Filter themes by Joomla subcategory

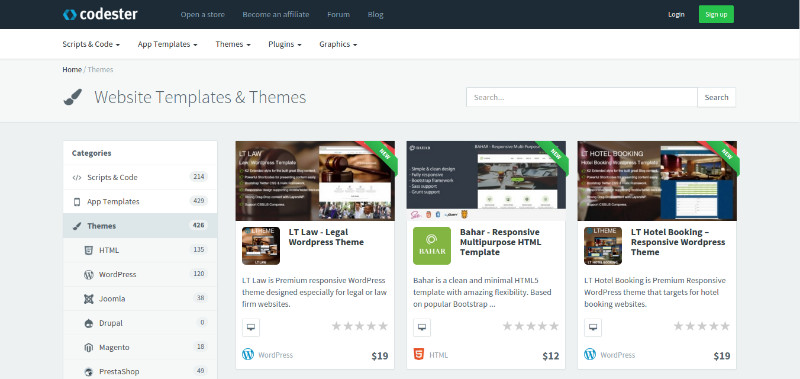(140, 299)
